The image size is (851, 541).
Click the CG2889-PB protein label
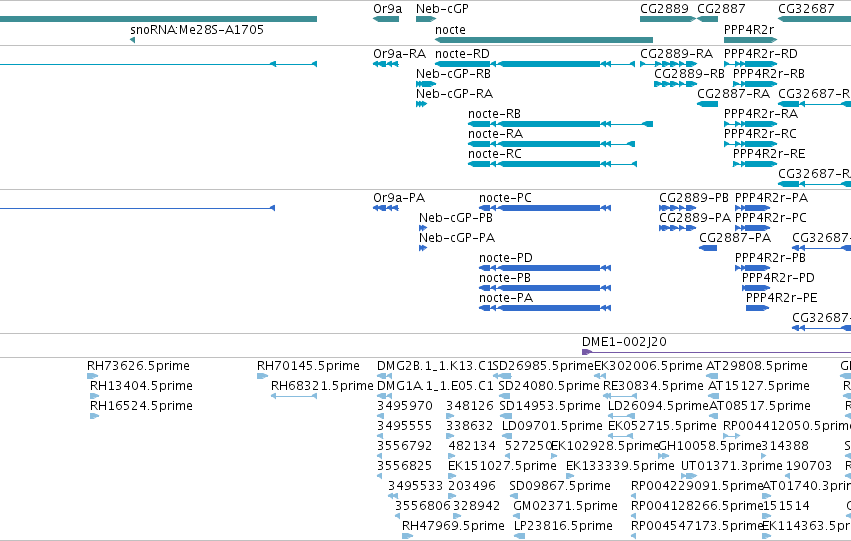(x=694, y=198)
